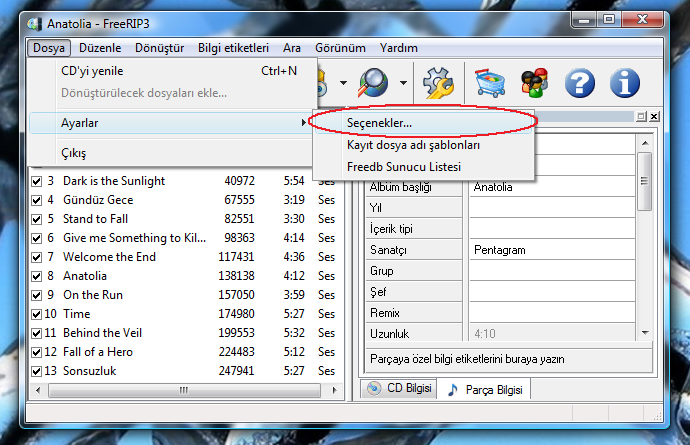The image size is (690, 445).
Task: Open the Dönüştür menu
Action: click(x=159, y=48)
